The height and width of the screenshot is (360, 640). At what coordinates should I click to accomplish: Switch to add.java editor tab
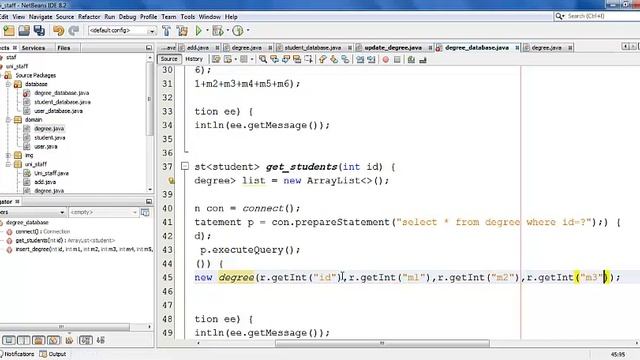pos(198,48)
